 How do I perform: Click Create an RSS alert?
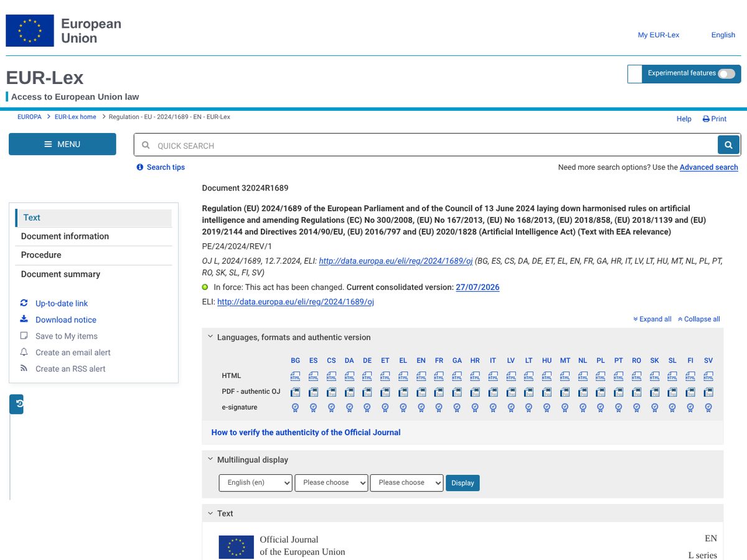pyautogui.click(x=70, y=369)
